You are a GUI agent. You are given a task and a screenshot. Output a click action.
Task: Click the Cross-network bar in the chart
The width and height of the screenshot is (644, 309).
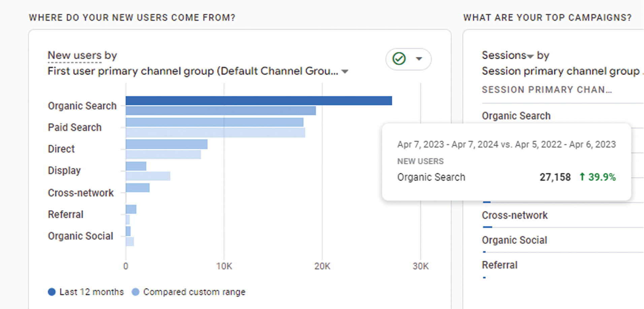pos(137,188)
